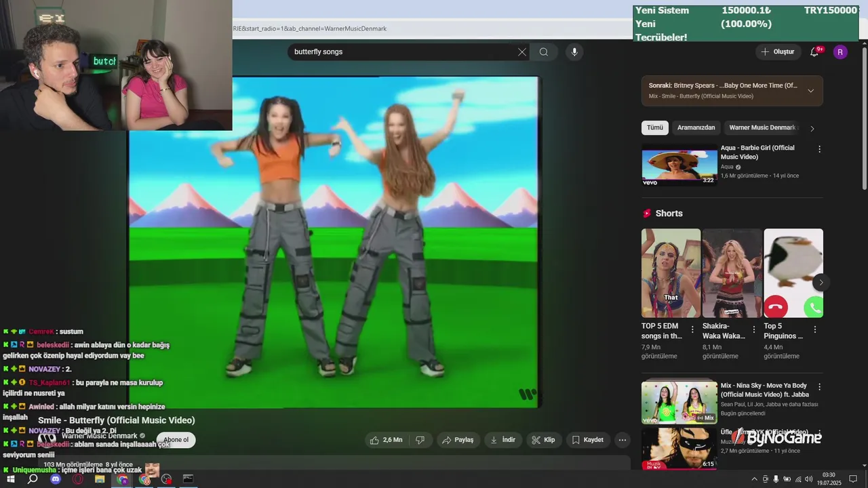Screen dimensions: 868x488
Task: Activate voice search microphone
Action: click(574, 52)
